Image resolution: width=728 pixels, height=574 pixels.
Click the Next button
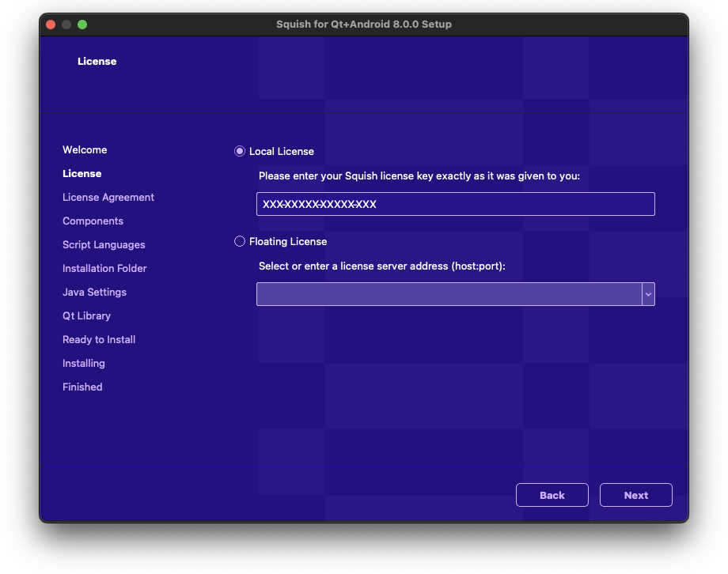(635, 495)
